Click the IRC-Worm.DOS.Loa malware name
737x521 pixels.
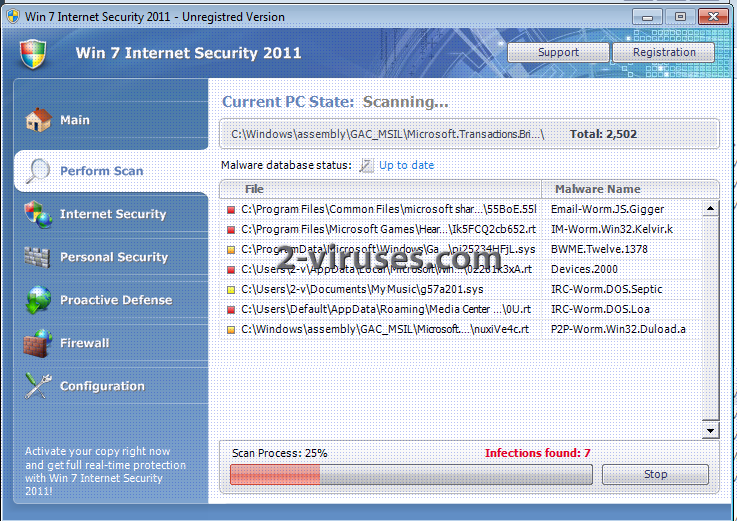click(x=600, y=309)
